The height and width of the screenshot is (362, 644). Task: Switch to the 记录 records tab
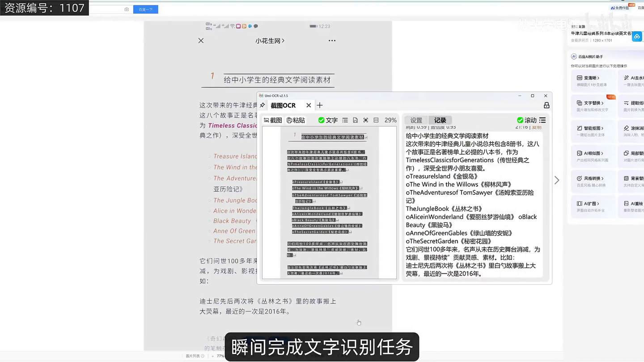440,120
